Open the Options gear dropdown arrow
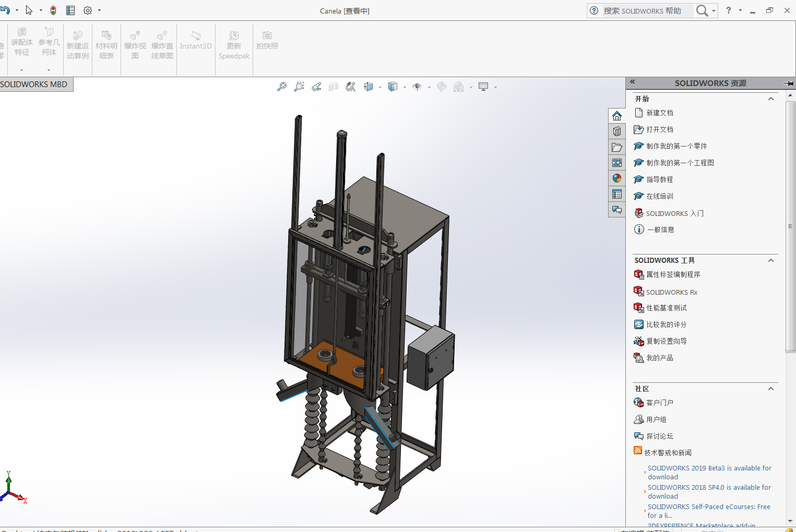The width and height of the screenshot is (796, 532). point(99,10)
